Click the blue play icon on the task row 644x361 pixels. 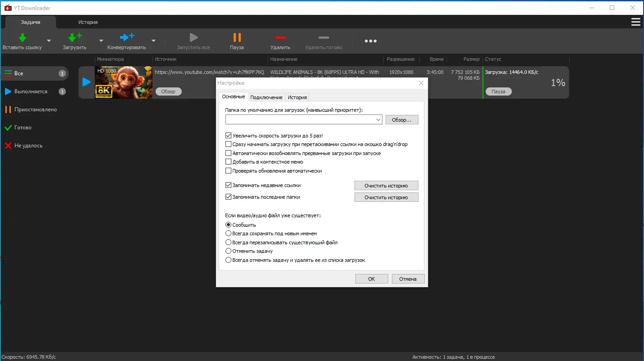87,82
